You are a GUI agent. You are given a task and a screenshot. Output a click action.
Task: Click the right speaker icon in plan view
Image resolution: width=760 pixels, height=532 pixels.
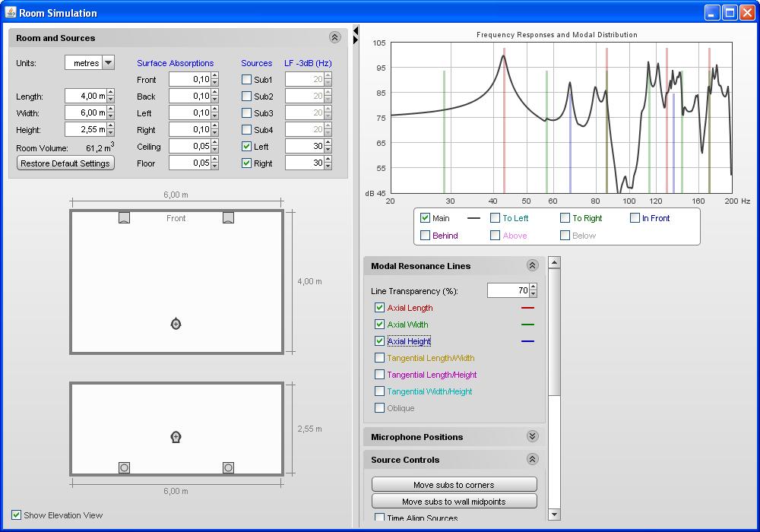coord(228,218)
